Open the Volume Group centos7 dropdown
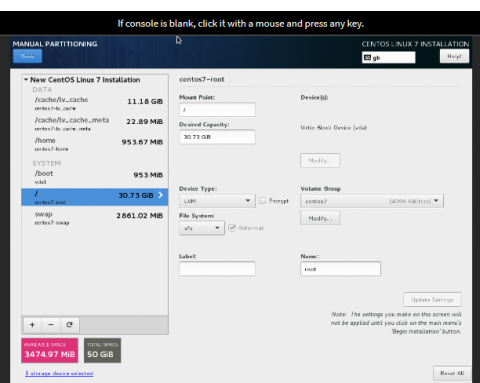 pos(372,201)
